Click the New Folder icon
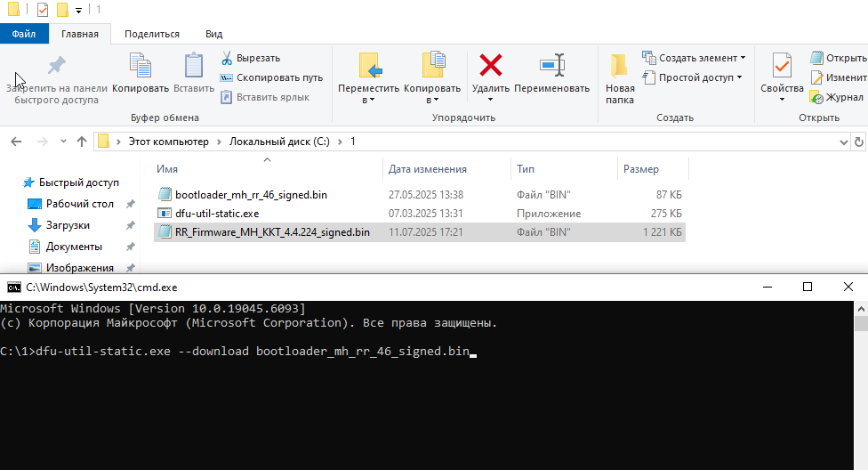Screen dimensions: 868x470 [x=620, y=66]
